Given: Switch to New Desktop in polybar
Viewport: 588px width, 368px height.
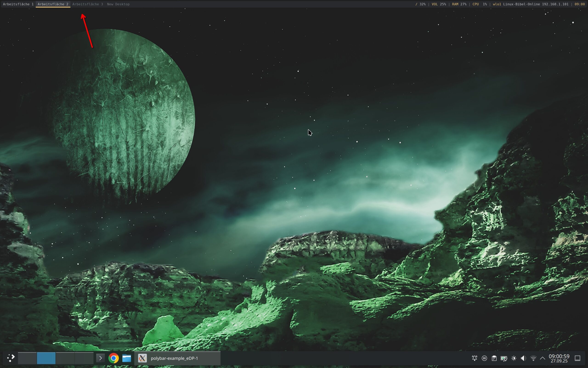Looking at the screenshot, I should (118, 4).
